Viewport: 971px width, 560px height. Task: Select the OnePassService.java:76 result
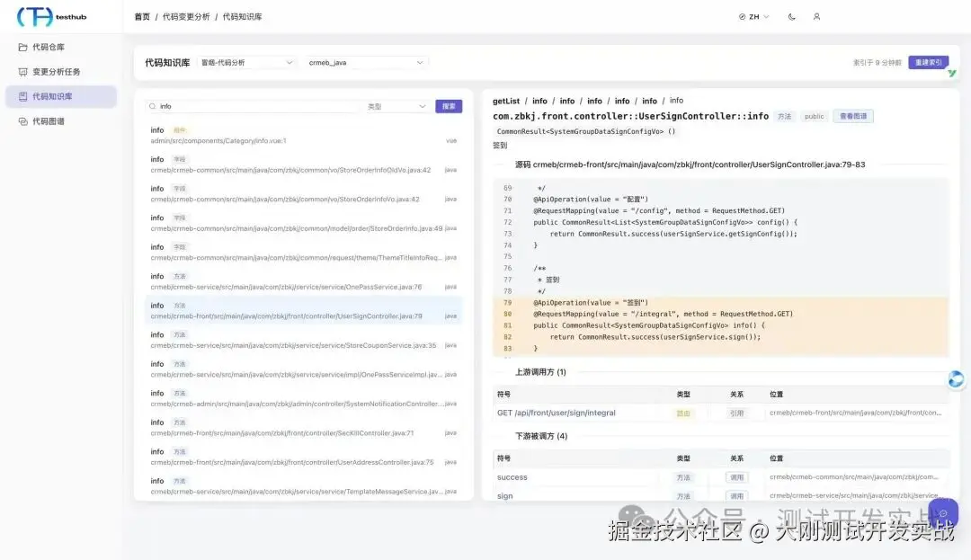(x=304, y=281)
